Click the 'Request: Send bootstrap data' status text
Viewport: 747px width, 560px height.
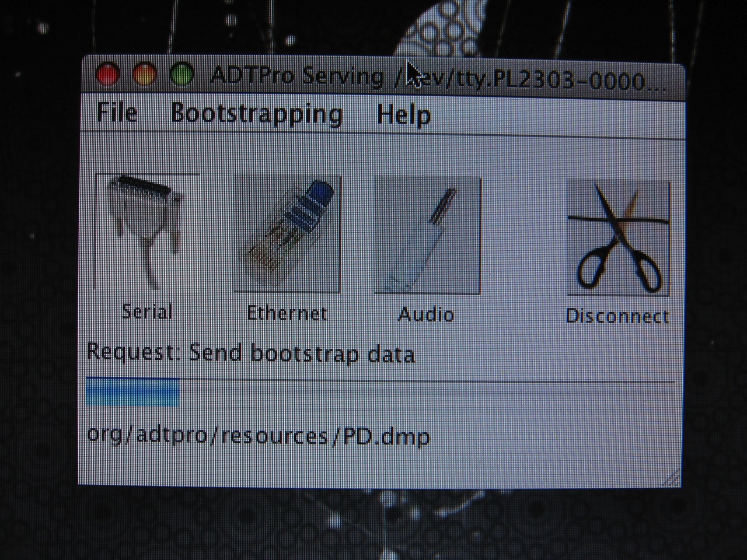tap(251, 353)
